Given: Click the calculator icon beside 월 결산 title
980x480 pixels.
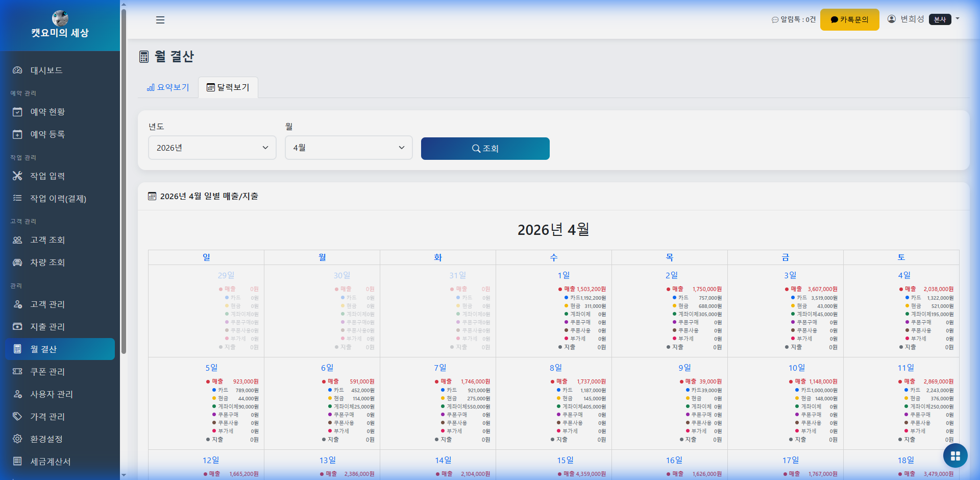Looking at the screenshot, I should click(x=144, y=57).
